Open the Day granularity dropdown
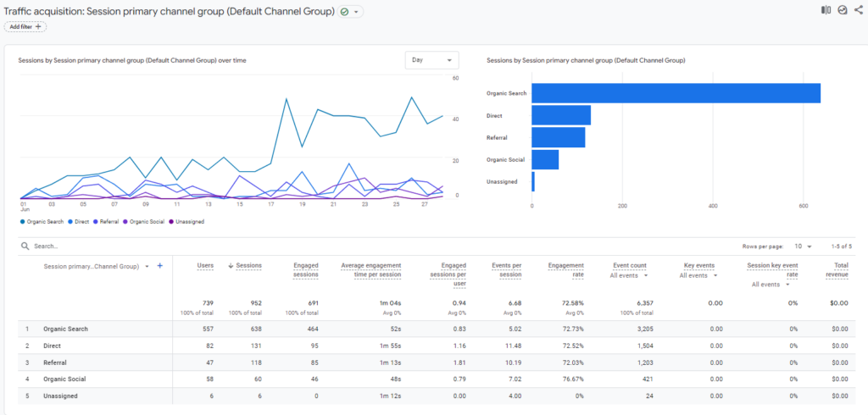This screenshot has height=415, width=868. (x=431, y=60)
